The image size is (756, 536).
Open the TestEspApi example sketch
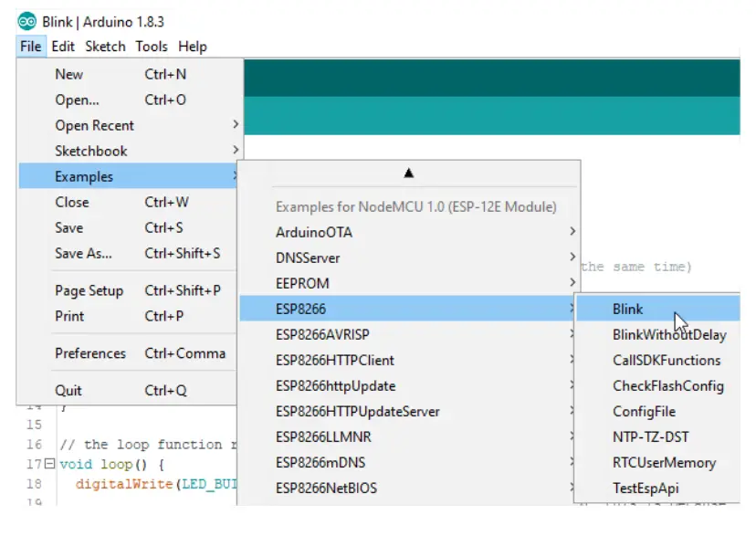click(658, 488)
